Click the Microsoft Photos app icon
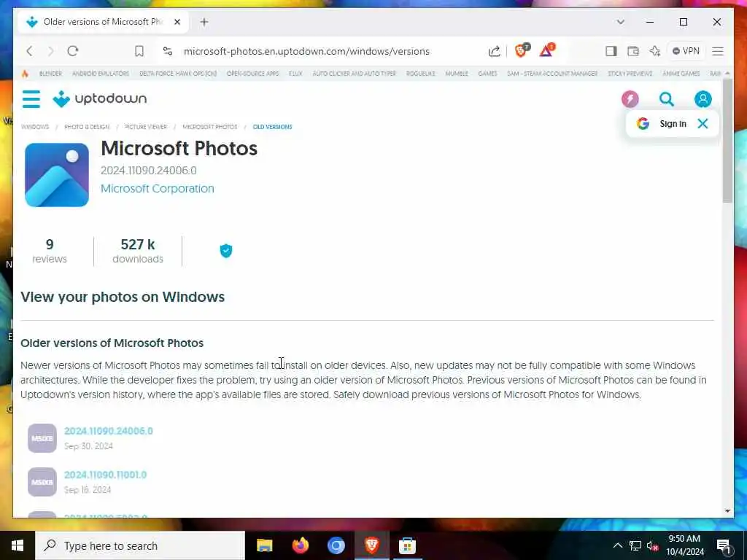The height and width of the screenshot is (560, 747). (57, 175)
